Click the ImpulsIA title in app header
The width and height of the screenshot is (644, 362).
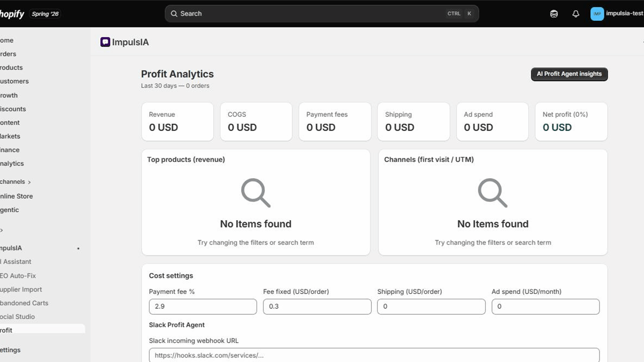click(130, 42)
